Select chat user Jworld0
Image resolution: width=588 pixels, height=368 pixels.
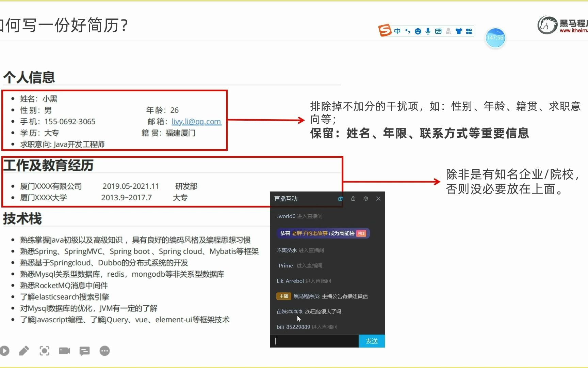[x=286, y=216]
